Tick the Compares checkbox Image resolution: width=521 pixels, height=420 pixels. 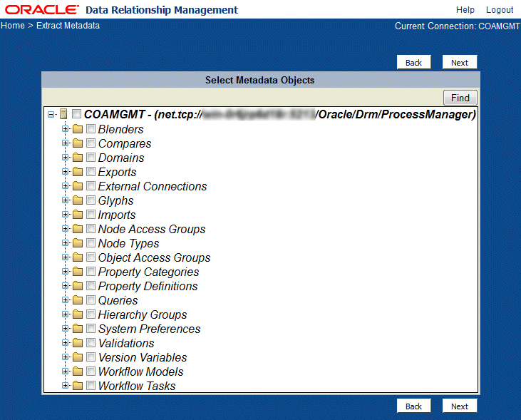(x=91, y=143)
